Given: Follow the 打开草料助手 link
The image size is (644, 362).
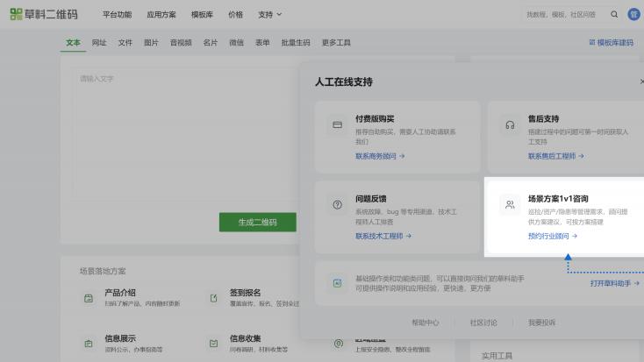Looking at the screenshot, I should point(614,283).
